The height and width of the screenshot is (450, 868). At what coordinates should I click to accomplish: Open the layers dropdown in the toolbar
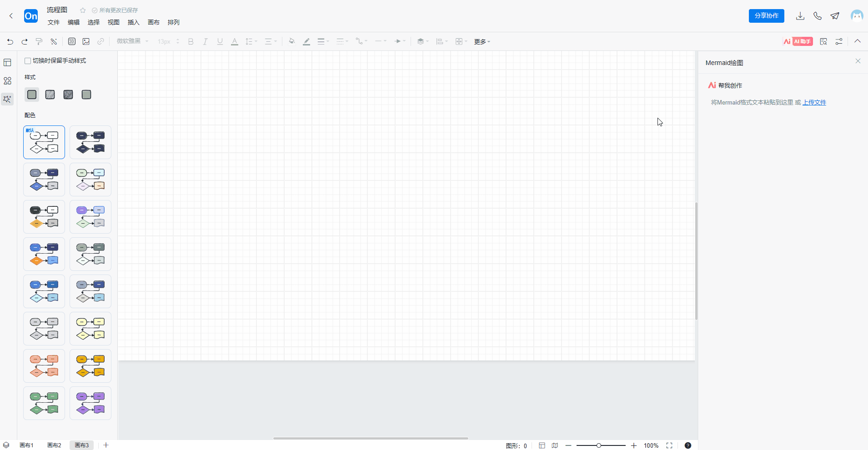(422, 41)
